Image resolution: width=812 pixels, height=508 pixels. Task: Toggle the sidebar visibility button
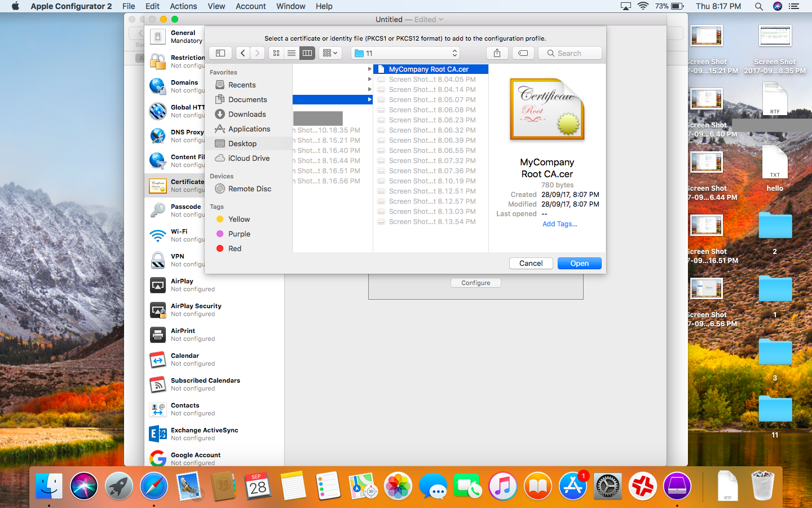point(220,53)
